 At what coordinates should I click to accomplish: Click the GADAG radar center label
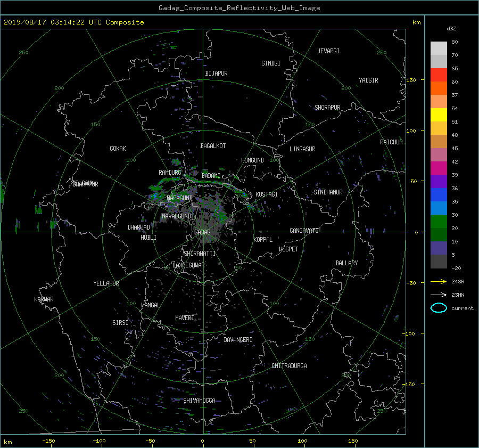click(x=202, y=232)
